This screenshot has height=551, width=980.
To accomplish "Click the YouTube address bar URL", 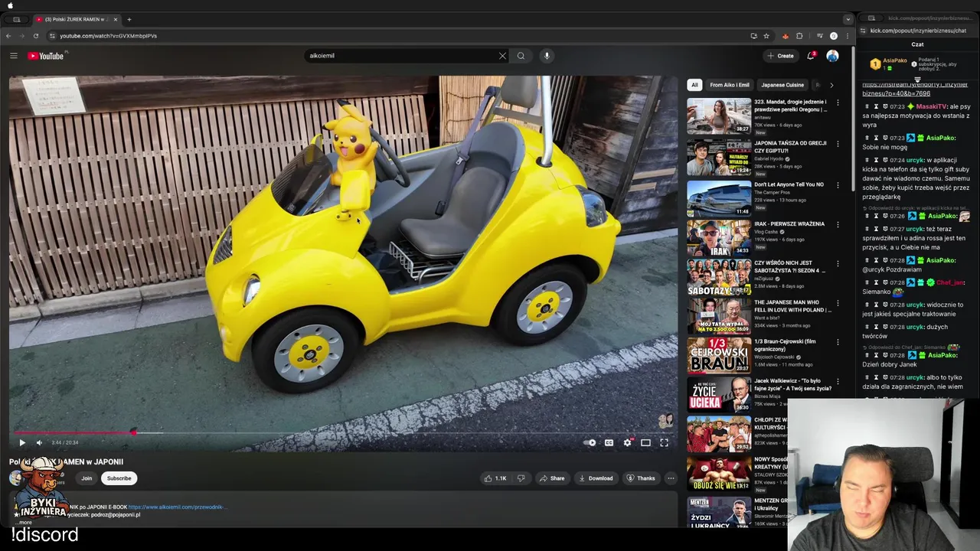I will [x=108, y=36].
